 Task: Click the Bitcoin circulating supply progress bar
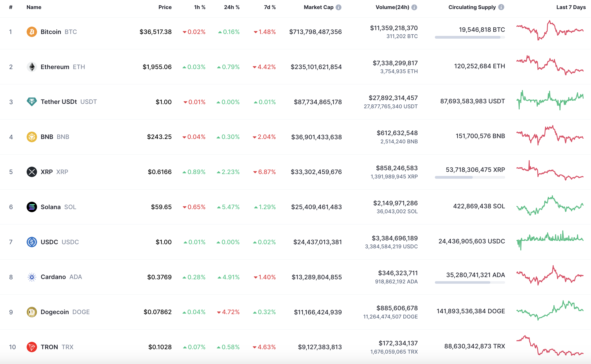[x=470, y=37]
